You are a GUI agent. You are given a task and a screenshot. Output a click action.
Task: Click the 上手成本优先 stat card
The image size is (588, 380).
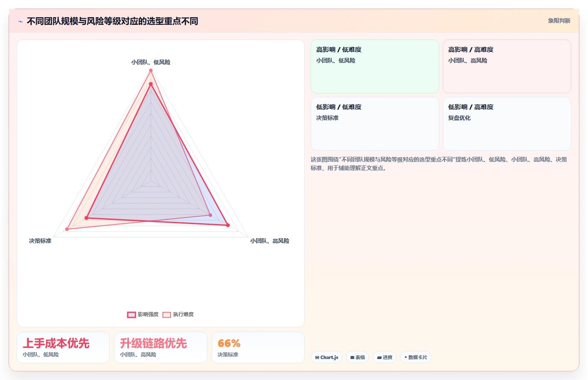point(63,347)
